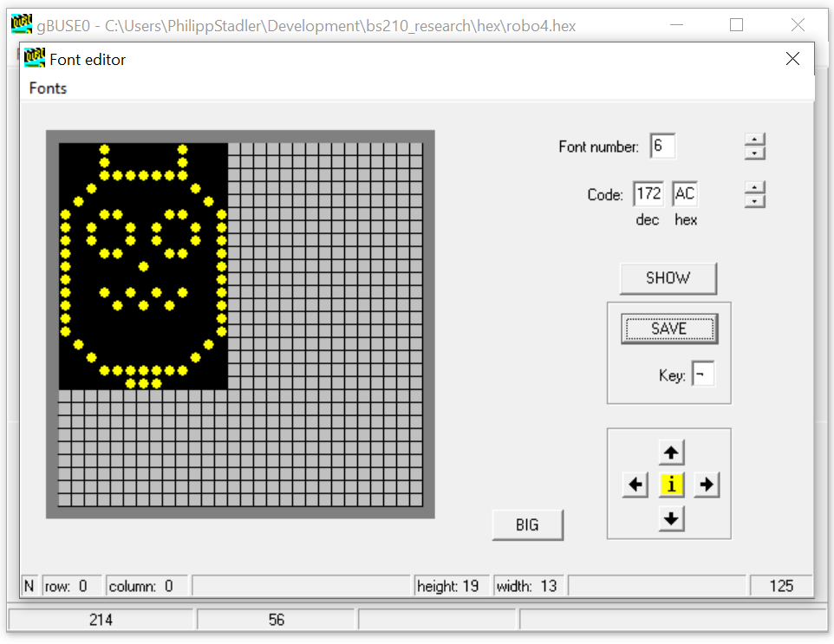
Task: Shift glyph right with the right arrow
Action: click(x=707, y=485)
